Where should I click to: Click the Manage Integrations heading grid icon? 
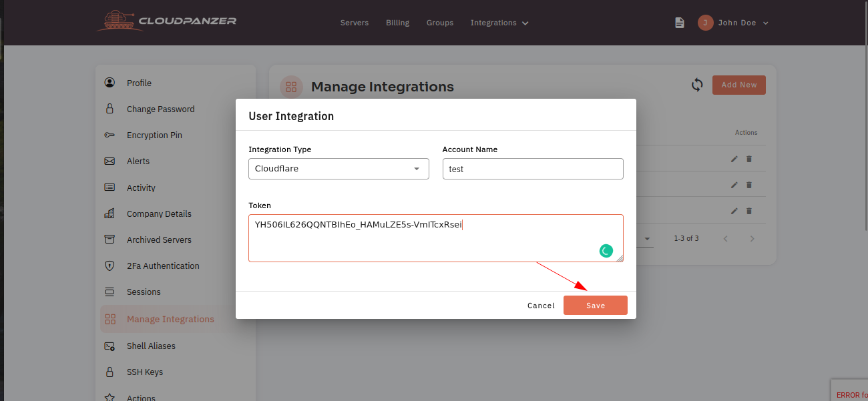[x=291, y=87]
